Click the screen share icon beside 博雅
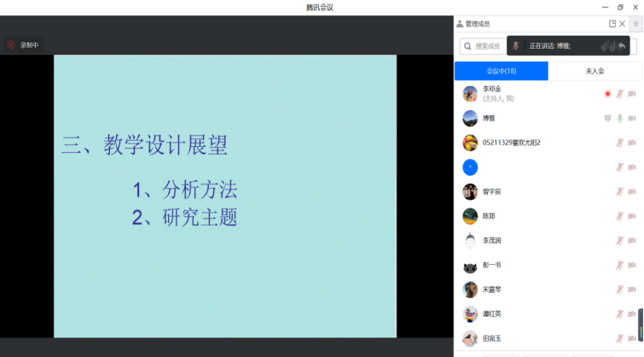Screen dimensions: 644x357 pos(607,119)
